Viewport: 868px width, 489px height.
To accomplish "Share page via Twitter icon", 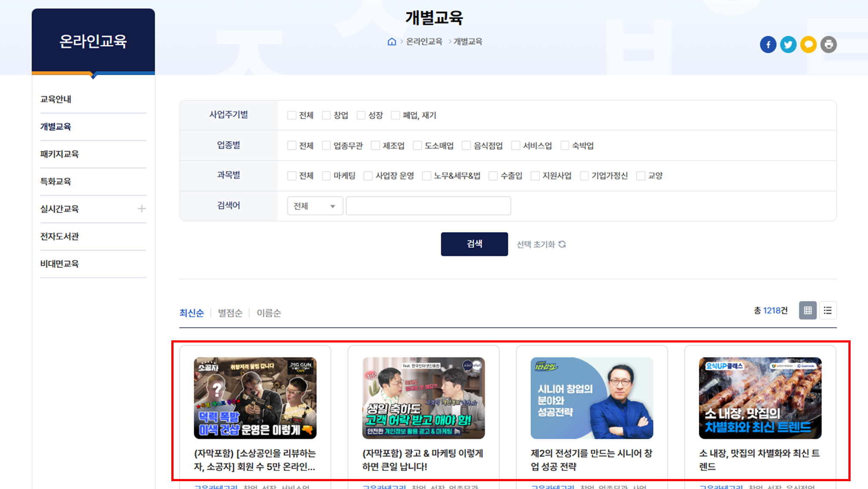I will [x=788, y=44].
